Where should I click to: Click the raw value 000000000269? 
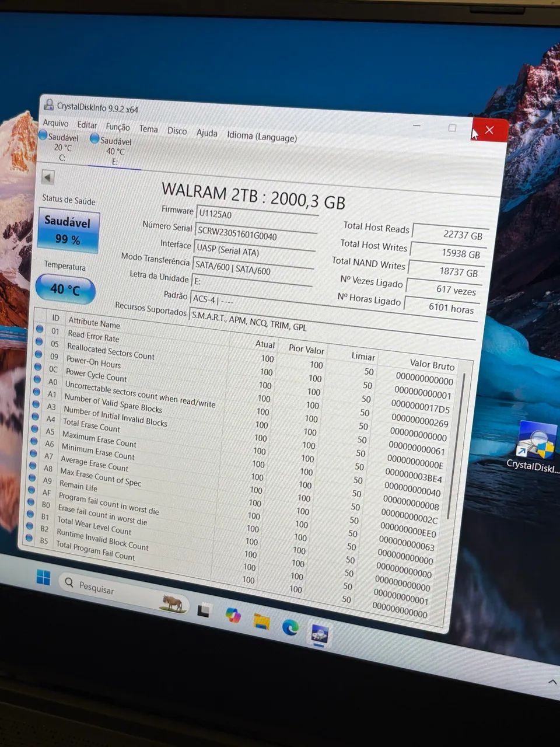(x=419, y=421)
